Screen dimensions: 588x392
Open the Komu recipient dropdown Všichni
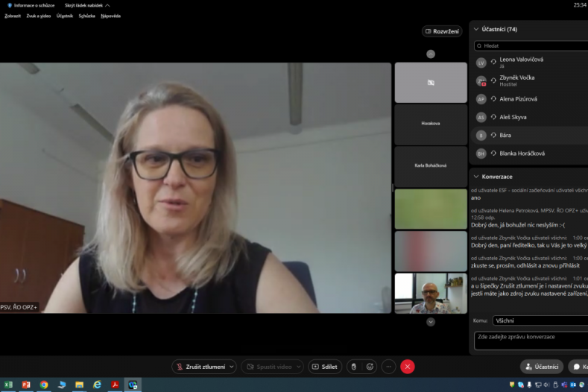pos(540,320)
